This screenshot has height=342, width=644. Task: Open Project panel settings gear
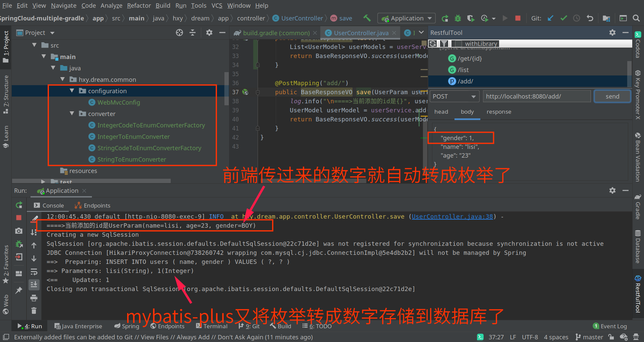coord(209,33)
